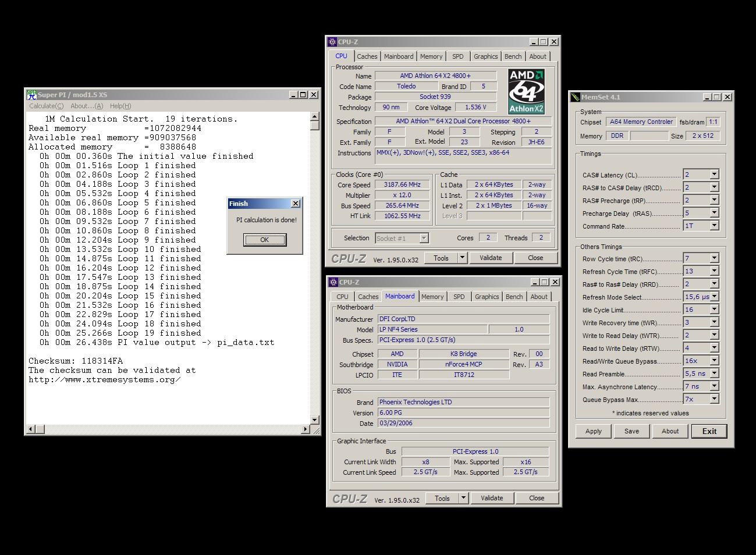The height and width of the screenshot is (555, 756).
Task: Click Super PI vertical scrollbar down arrow
Action: 315,419
